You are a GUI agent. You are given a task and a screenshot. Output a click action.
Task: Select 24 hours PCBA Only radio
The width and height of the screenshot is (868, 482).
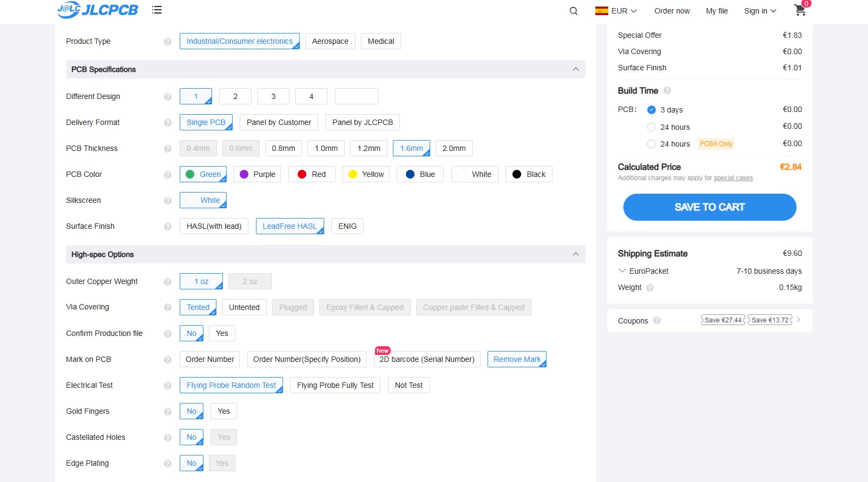[x=652, y=144]
